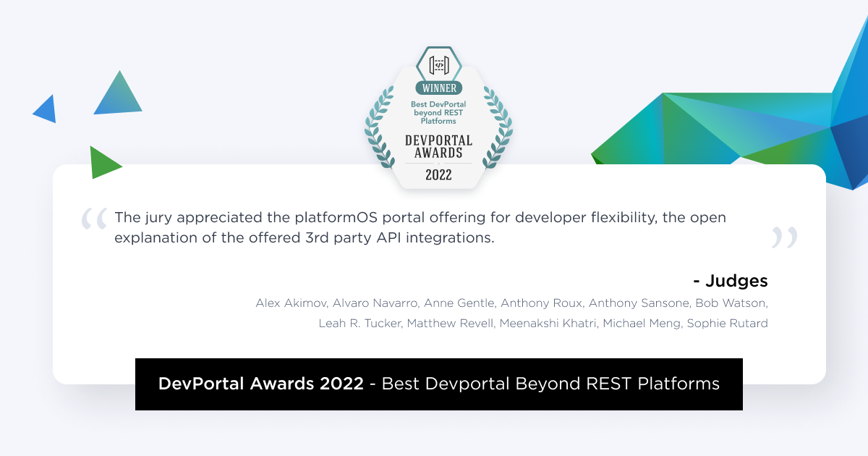Image resolution: width=868 pixels, height=456 pixels.
Task: Click the DEVPORTAL AWARDS text in the badge
Action: pyautogui.click(x=438, y=146)
